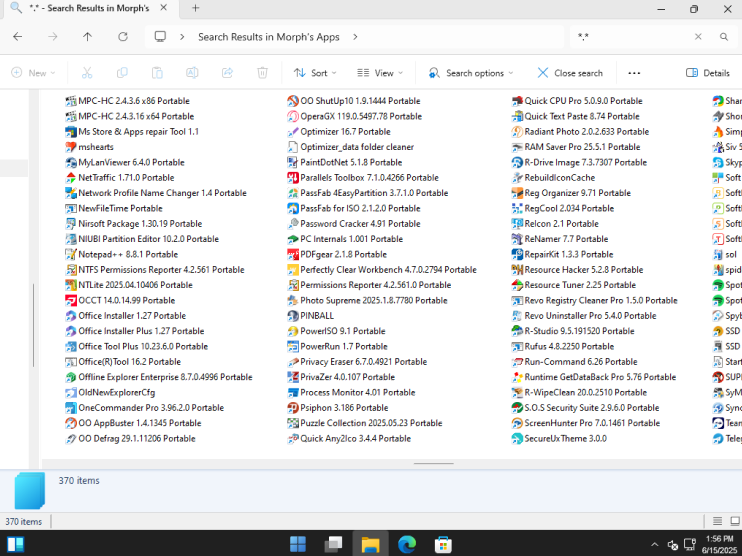Image resolution: width=742 pixels, height=556 pixels.
Task: Click the Back navigation arrow
Action: coord(18,36)
